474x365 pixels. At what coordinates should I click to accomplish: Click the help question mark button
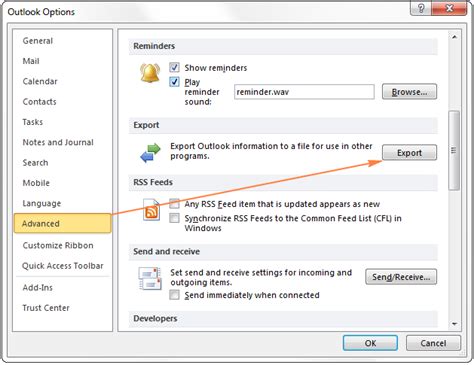(421, 8)
